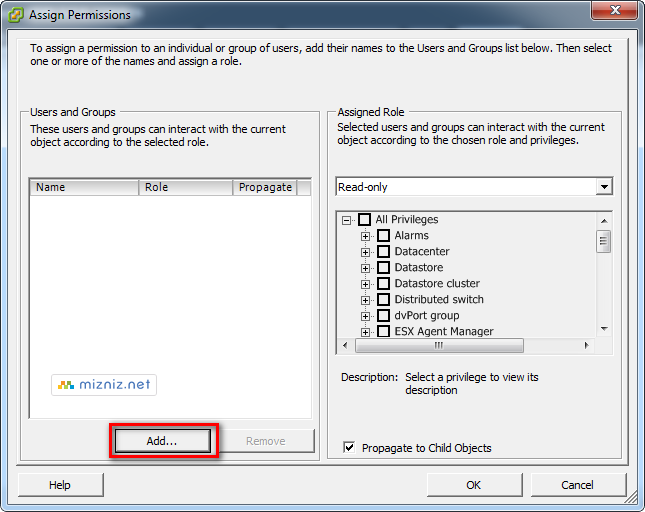Select the dvPort group tree label
Screen dimensions: 645x512
coord(427,315)
